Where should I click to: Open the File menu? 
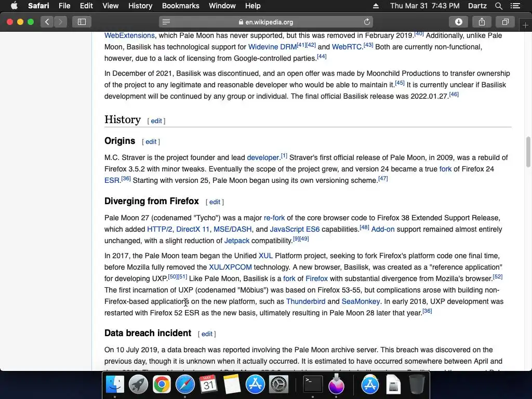(64, 6)
